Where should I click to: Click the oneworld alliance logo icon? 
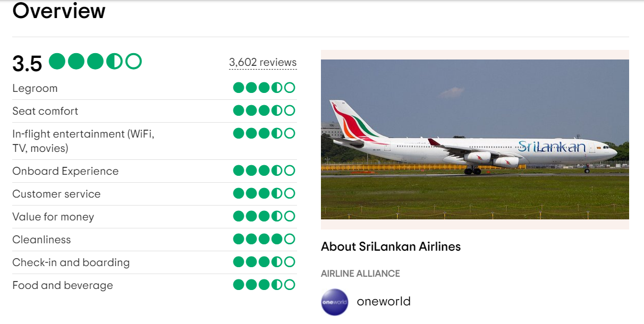pos(335,302)
